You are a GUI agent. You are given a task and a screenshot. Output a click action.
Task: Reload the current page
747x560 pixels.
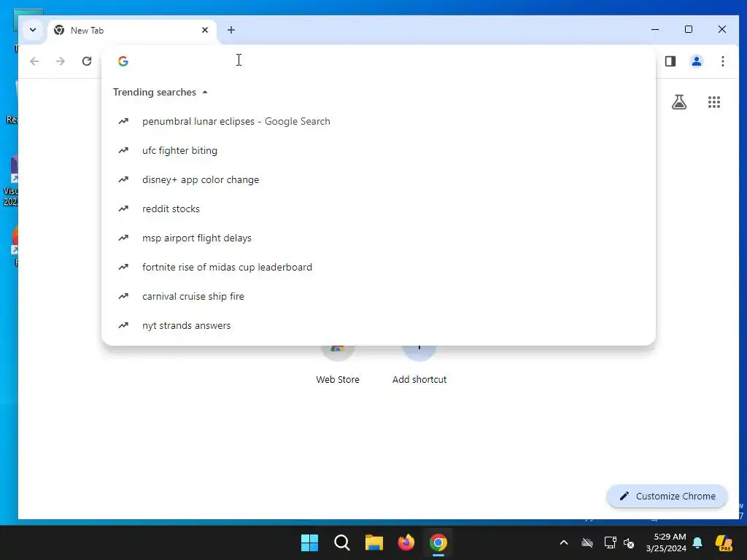tap(87, 61)
